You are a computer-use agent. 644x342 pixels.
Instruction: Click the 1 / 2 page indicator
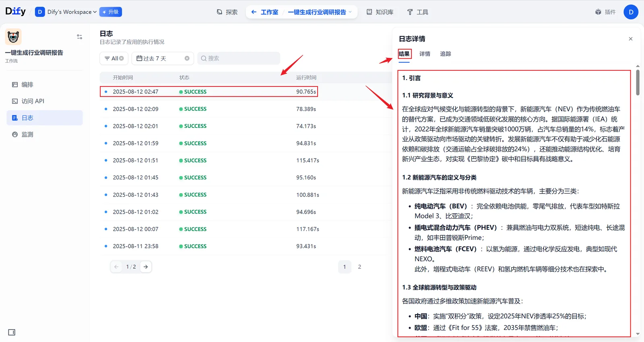point(131,267)
